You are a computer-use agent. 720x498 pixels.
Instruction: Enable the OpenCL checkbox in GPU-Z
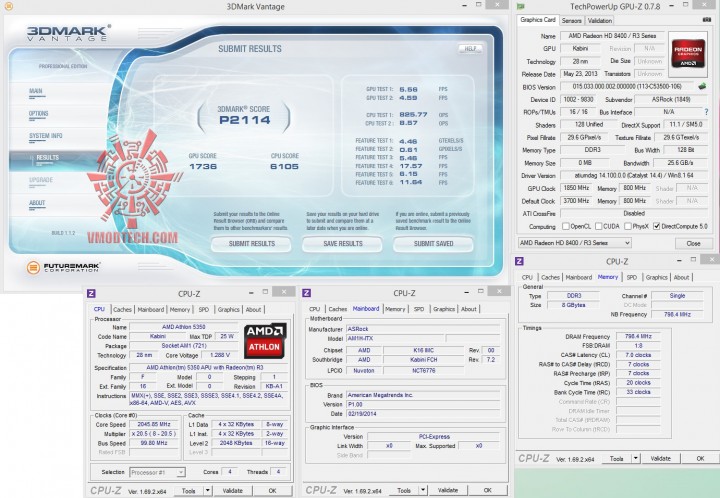[x=566, y=226]
